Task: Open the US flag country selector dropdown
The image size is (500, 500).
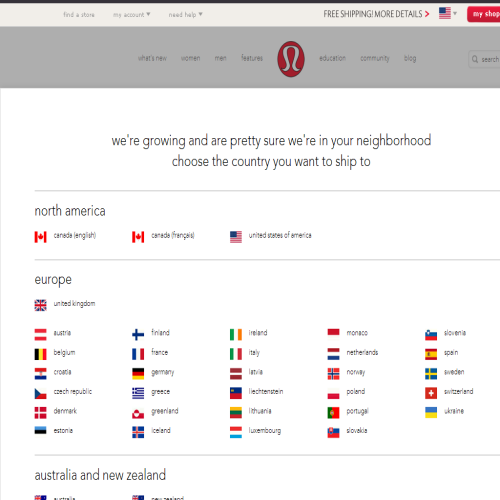Action: click(x=448, y=13)
